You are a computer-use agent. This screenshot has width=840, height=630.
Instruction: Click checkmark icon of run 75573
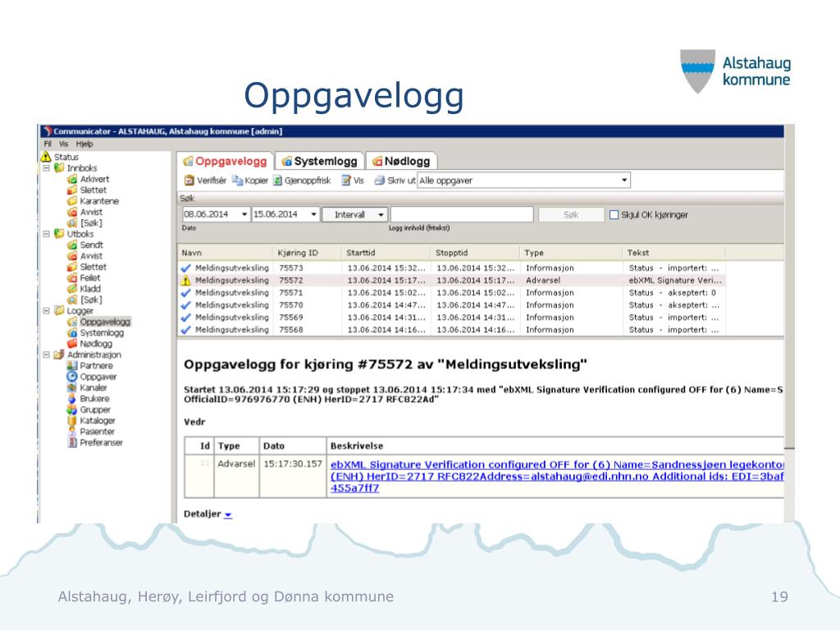click(185, 268)
